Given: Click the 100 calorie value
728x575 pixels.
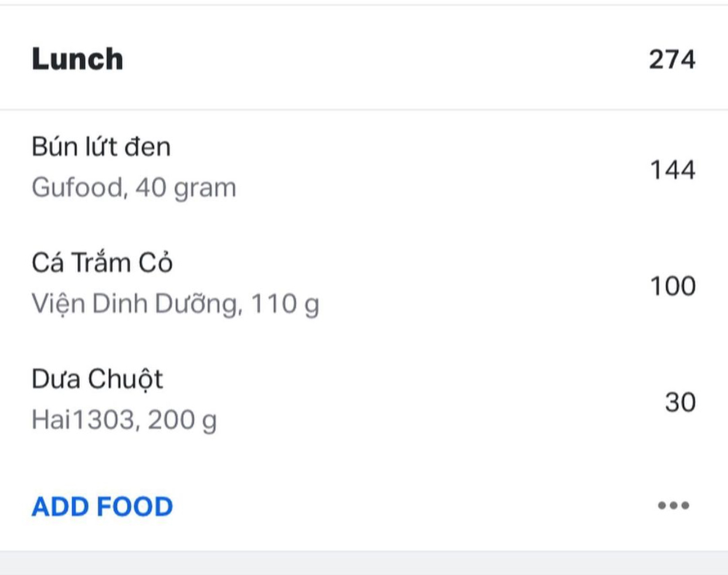Looking at the screenshot, I should 672,286.
